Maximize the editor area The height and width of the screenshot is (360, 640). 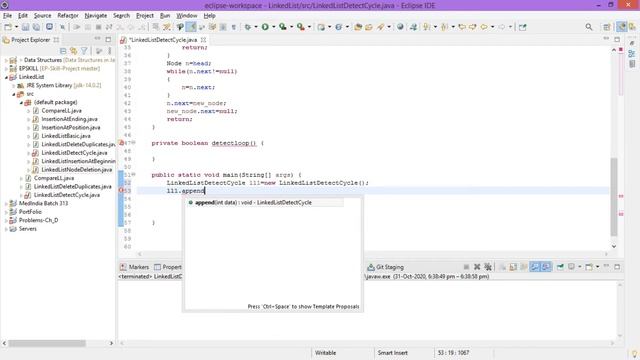tap(617, 39)
